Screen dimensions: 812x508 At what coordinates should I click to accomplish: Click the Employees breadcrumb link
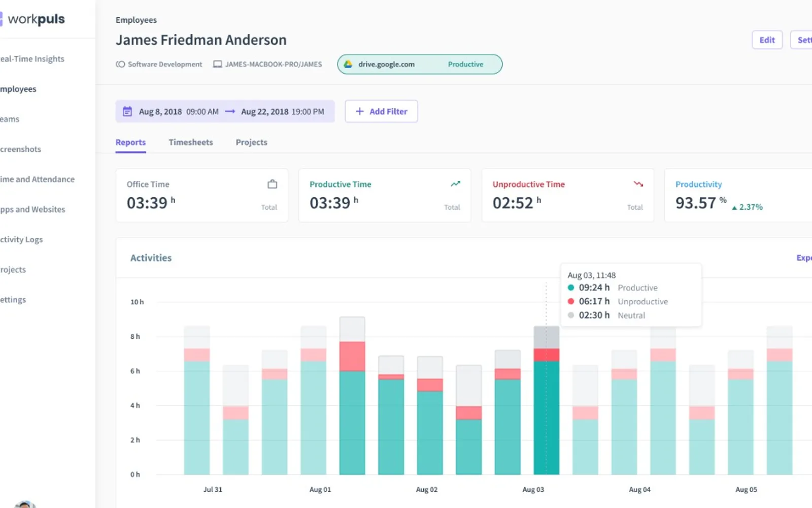136,20
